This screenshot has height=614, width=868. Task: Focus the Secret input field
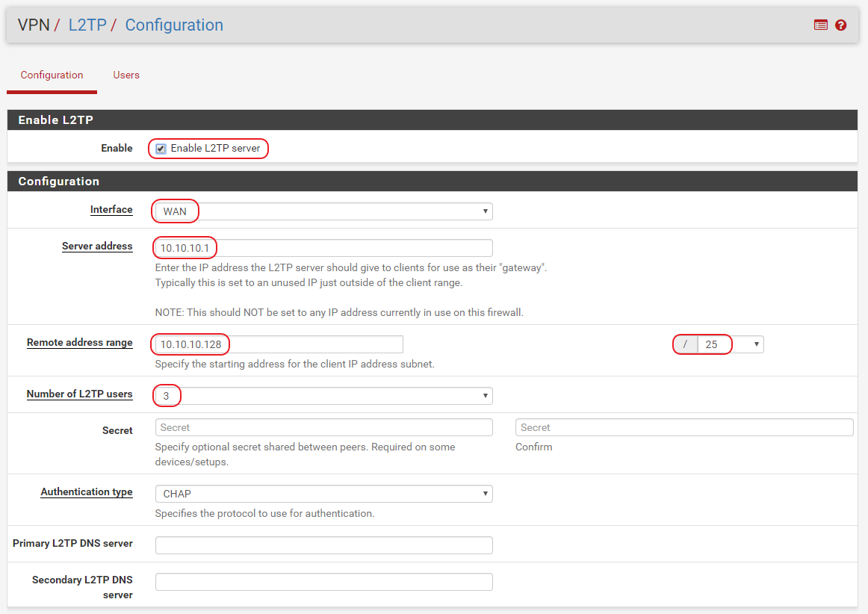tap(324, 427)
